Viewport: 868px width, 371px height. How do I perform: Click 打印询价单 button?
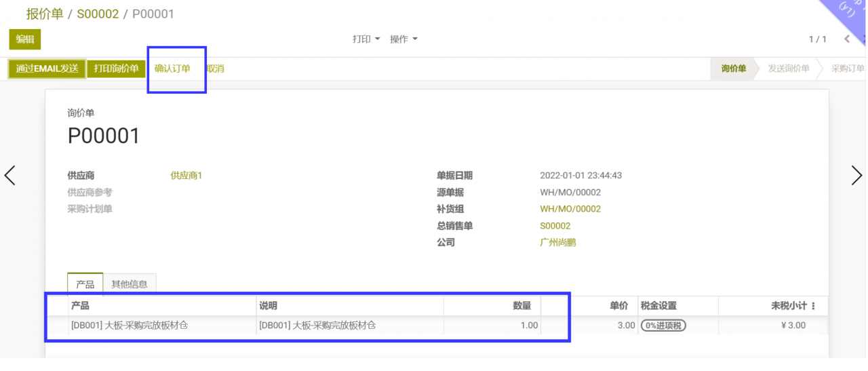click(x=116, y=69)
